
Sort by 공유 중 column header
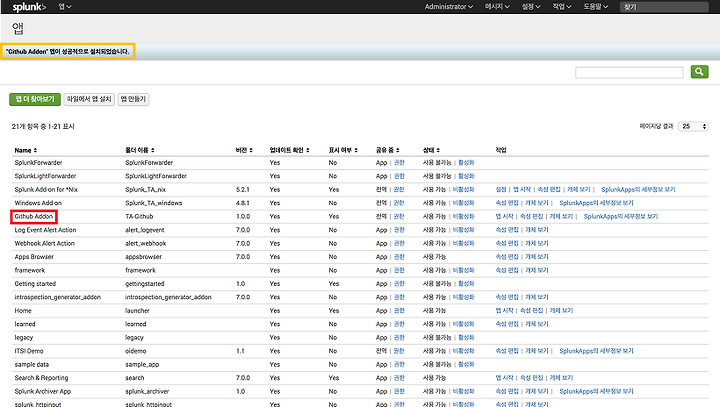[x=388, y=150]
